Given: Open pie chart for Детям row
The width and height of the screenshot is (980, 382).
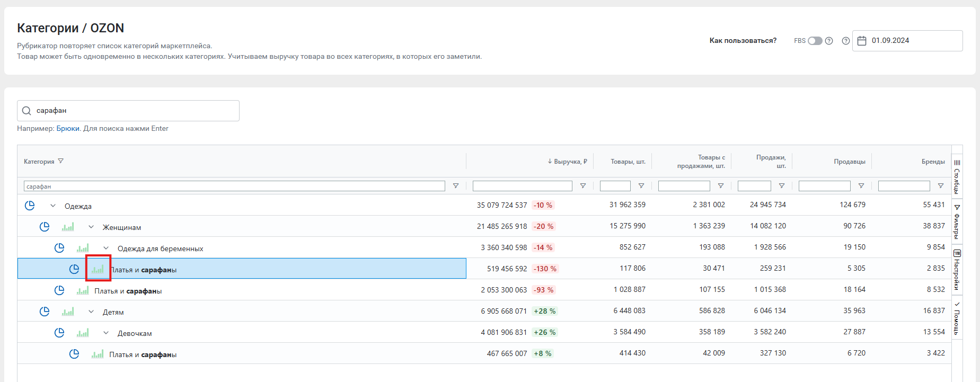Looking at the screenshot, I should tap(45, 312).
